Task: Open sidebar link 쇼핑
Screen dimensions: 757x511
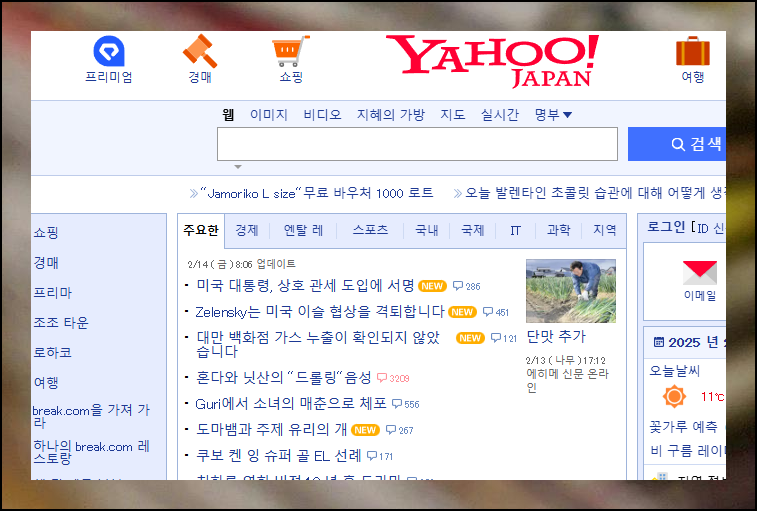Action: point(46,233)
